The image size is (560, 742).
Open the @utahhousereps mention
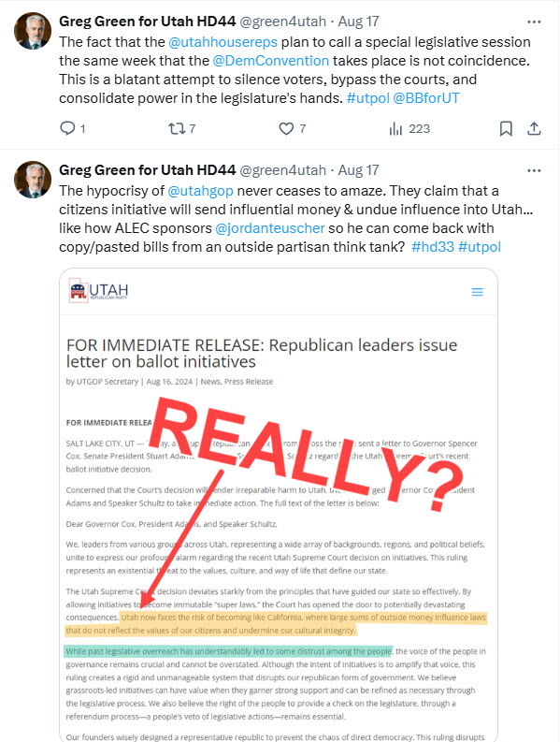(223, 42)
